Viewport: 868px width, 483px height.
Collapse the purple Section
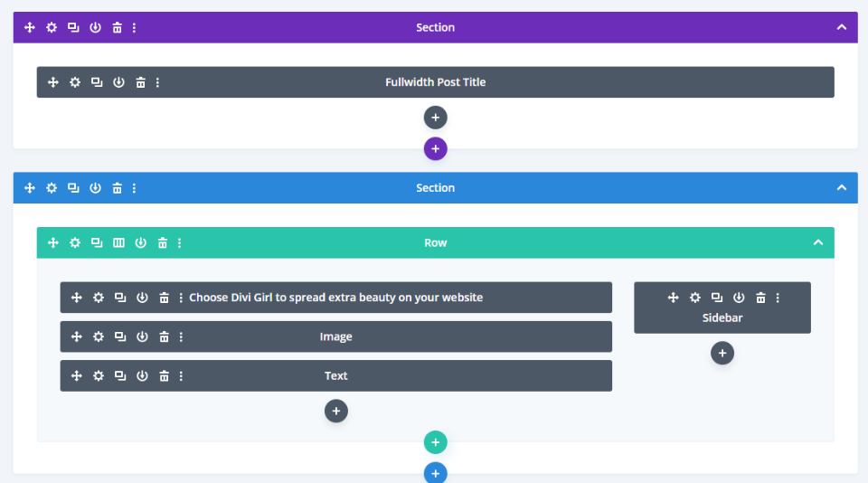(x=841, y=27)
